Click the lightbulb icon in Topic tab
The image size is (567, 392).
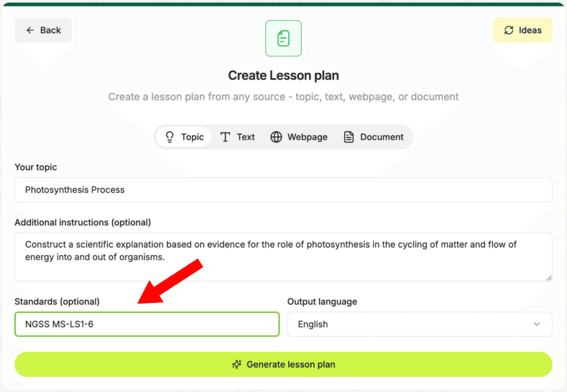169,137
